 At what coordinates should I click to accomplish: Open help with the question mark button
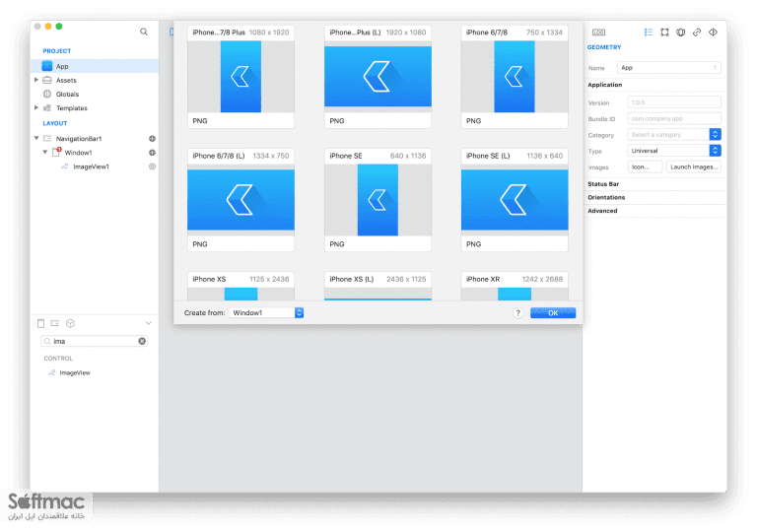point(517,313)
